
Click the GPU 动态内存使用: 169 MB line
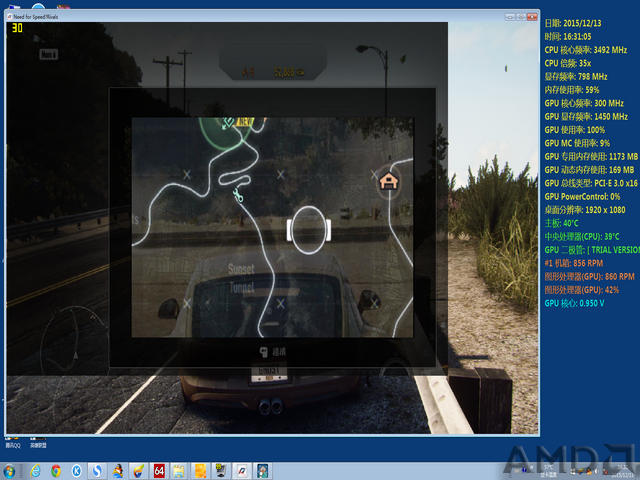pos(589,170)
